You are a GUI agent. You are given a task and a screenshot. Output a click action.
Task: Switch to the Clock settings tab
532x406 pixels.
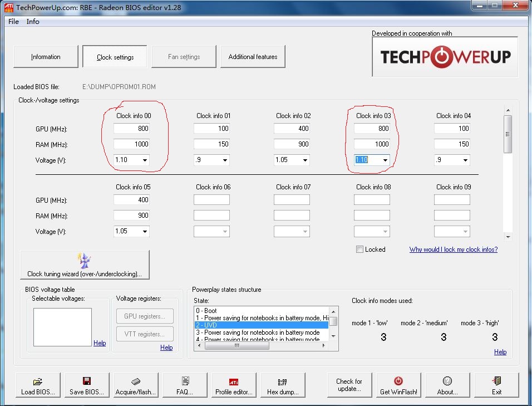(x=115, y=57)
